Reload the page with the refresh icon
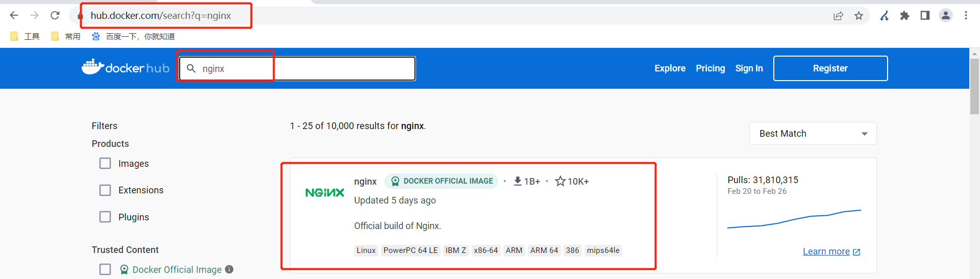980x279 pixels. point(55,15)
